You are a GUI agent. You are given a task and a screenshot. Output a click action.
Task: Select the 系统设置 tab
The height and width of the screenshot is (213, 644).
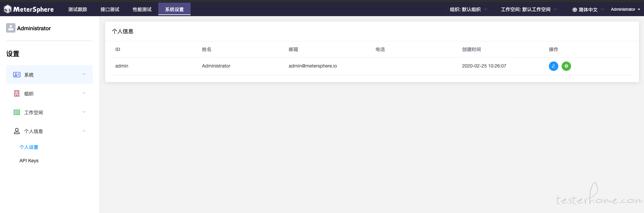point(174,9)
